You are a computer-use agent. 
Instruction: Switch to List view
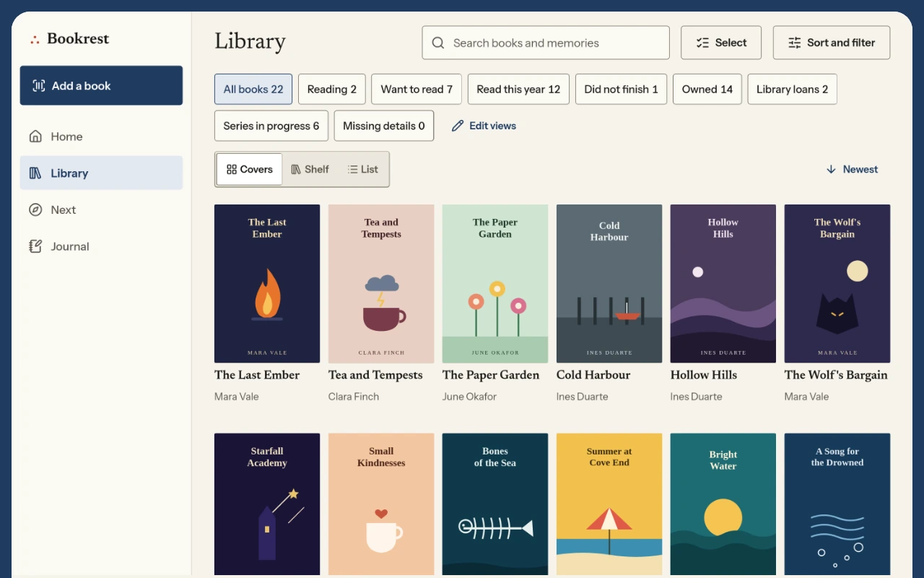362,169
